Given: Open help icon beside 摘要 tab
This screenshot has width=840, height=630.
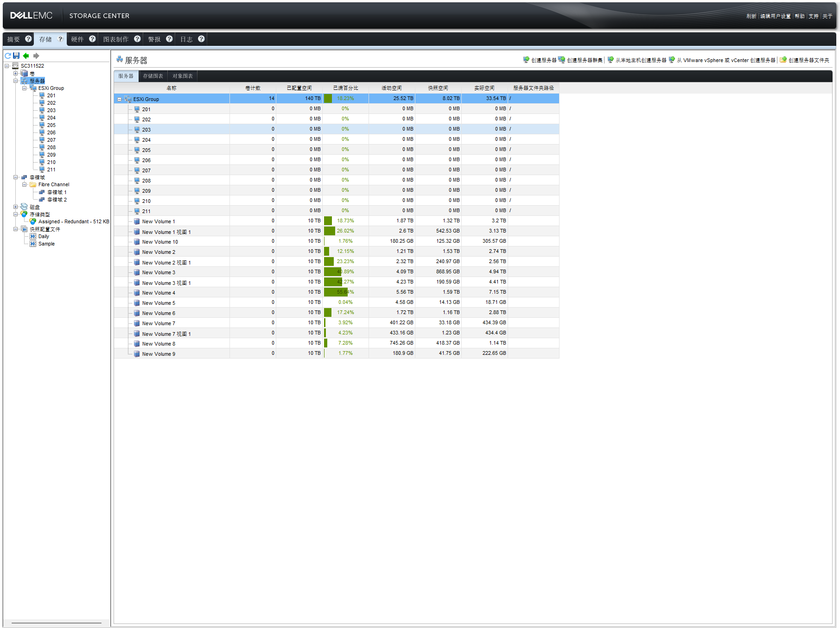Looking at the screenshot, I should coord(28,39).
